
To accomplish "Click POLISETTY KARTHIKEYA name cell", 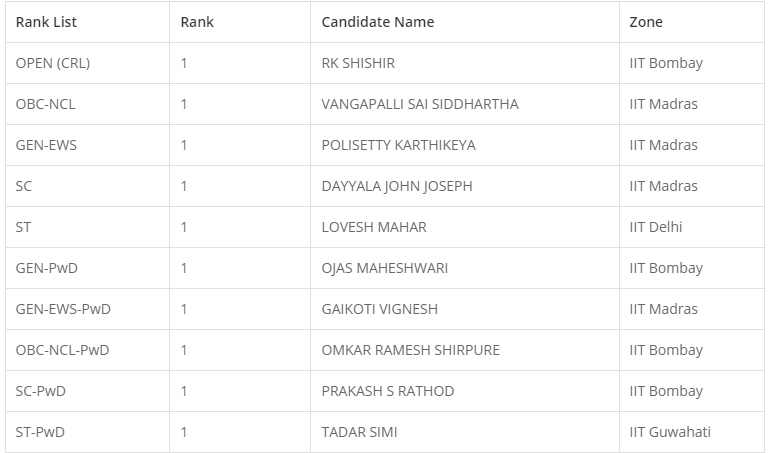I will pyautogui.click(x=398, y=145).
